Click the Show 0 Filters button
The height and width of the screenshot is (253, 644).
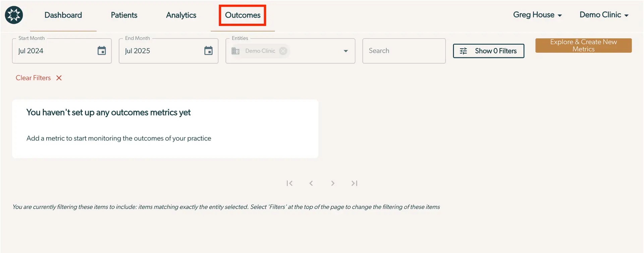pos(488,51)
